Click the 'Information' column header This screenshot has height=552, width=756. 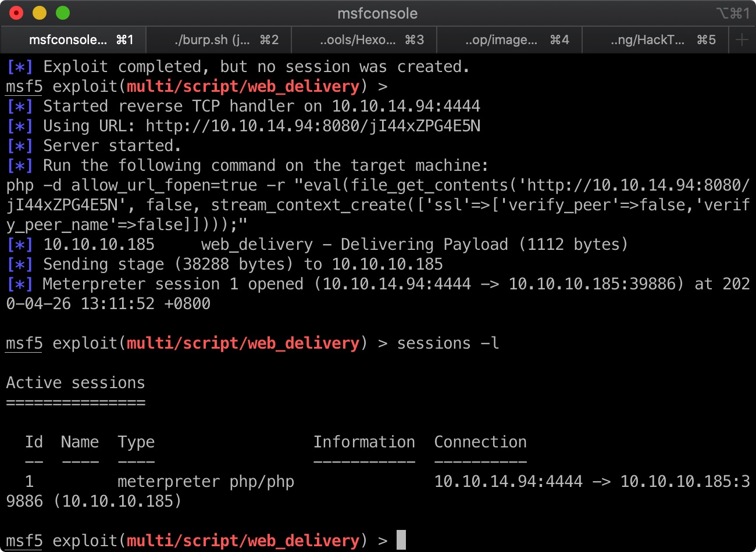[364, 442]
